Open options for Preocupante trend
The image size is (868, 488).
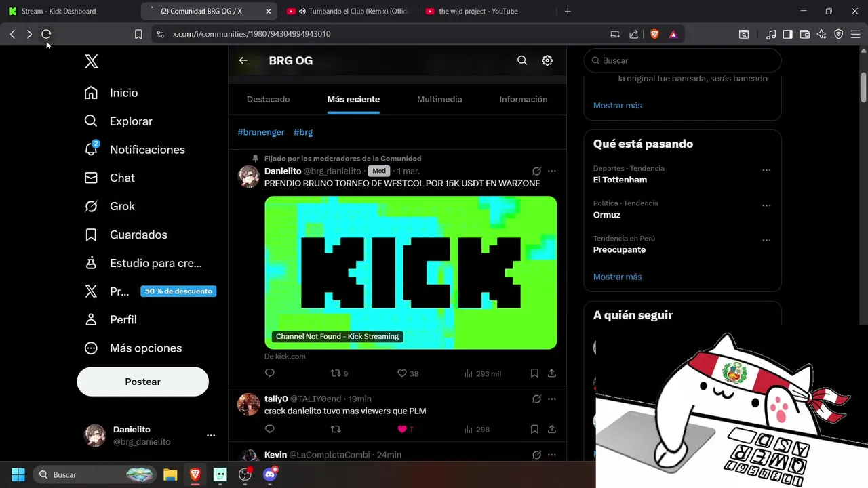766,241
